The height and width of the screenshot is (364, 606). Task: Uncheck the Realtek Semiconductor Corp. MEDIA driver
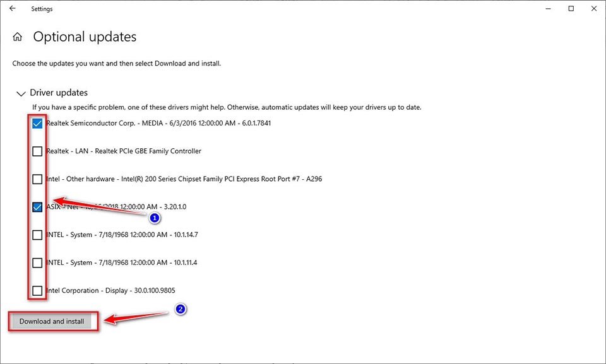point(37,123)
